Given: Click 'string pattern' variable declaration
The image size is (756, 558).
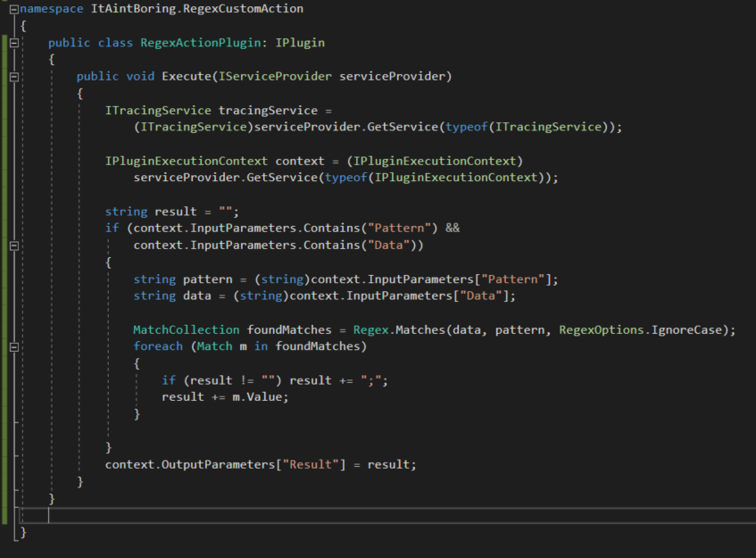Looking at the screenshot, I should [183, 279].
